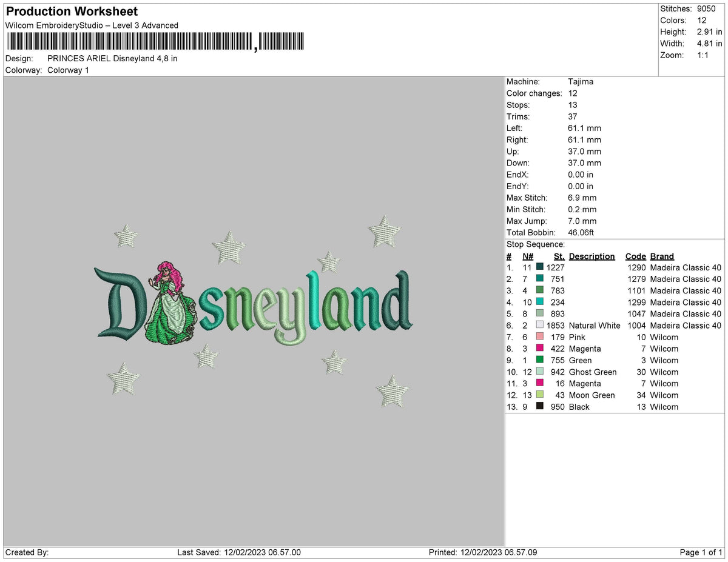Click the Production Worksheet title
Image resolution: width=728 pixels, height=562 pixels.
point(72,12)
